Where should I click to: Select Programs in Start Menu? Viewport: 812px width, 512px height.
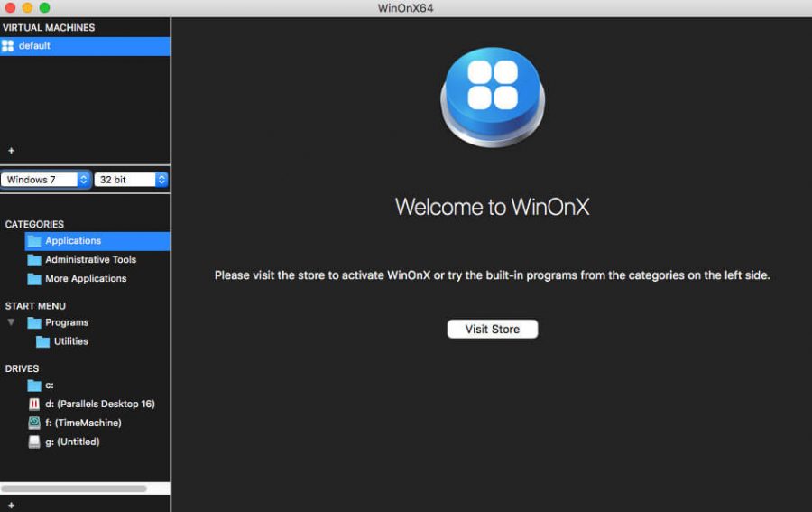(x=67, y=323)
